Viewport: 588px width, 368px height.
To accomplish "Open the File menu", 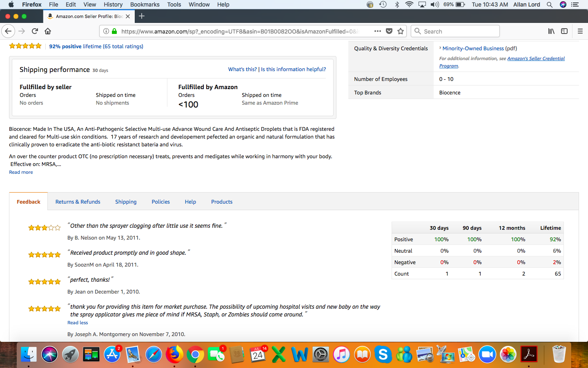I will (53, 4).
